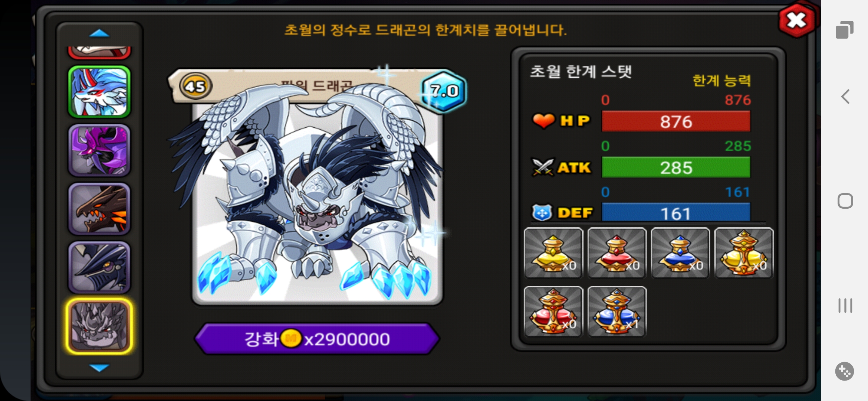The height and width of the screenshot is (401, 868).
Task: Select the small red essence potion
Action: tap(617, 253)
